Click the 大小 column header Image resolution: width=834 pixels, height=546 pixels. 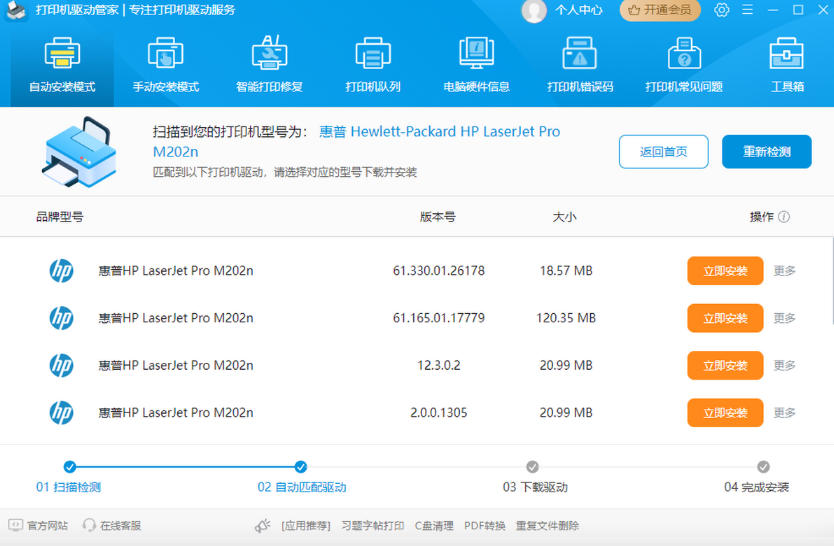click(x=564, y=216)
